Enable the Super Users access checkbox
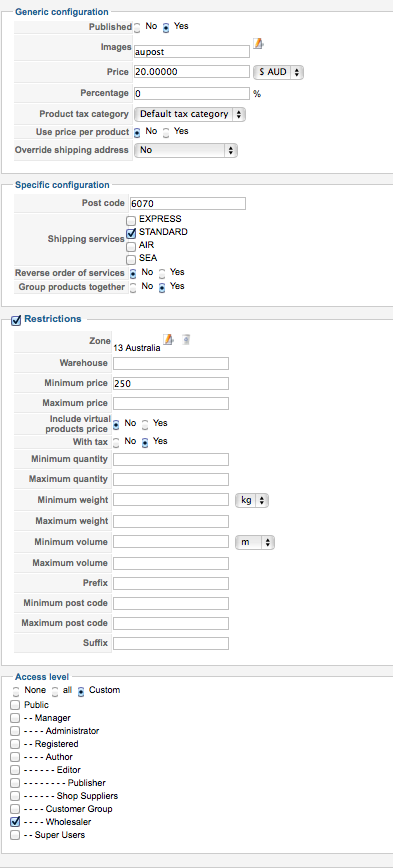393x868 pixels. 15,835
